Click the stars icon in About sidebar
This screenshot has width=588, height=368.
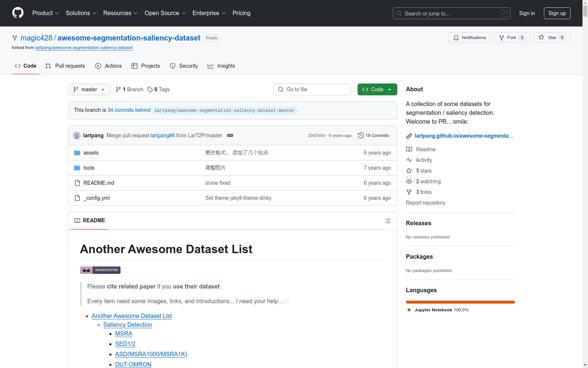click(x=409, y=171)
